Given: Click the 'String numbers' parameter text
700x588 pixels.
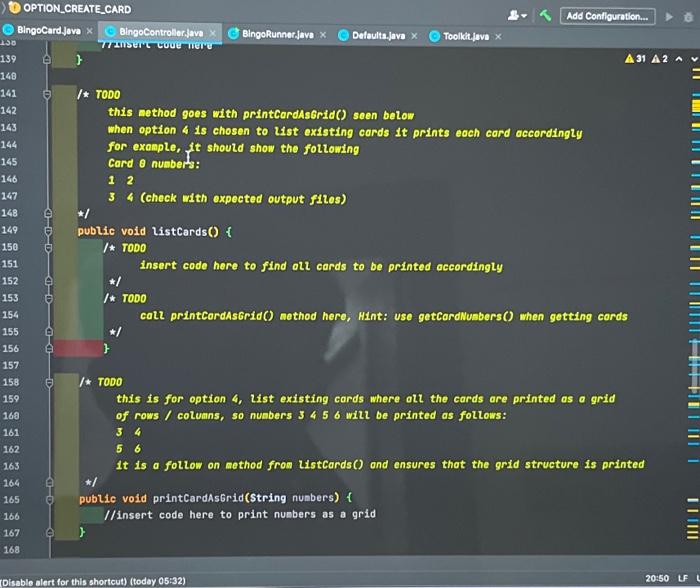Looking at the screenshot, I should 292,497.
